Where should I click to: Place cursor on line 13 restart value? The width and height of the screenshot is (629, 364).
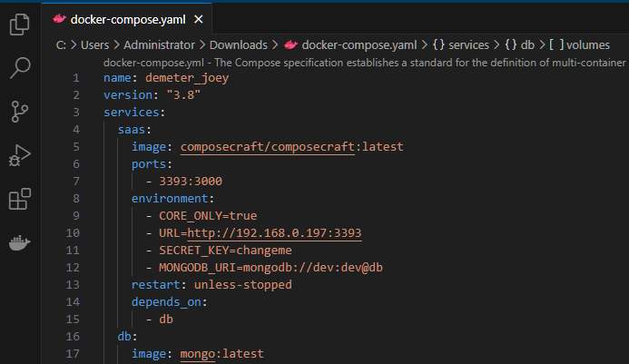tap(242, 285)
